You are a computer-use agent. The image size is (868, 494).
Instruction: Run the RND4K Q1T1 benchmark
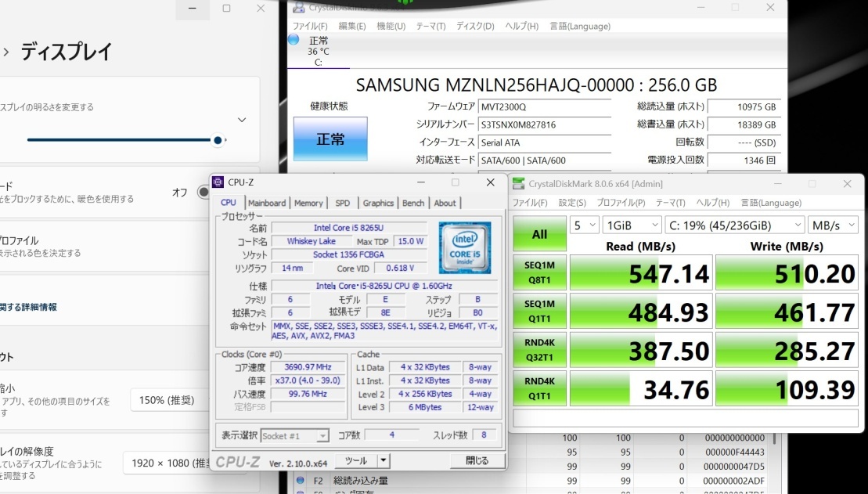pos(540,389)
